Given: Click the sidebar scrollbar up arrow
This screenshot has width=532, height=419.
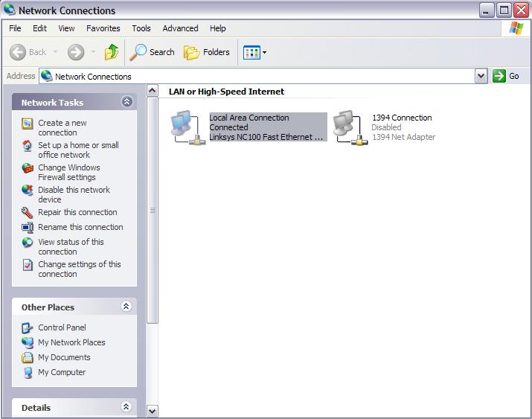Looking at the screenshot, I should (152, 91).
